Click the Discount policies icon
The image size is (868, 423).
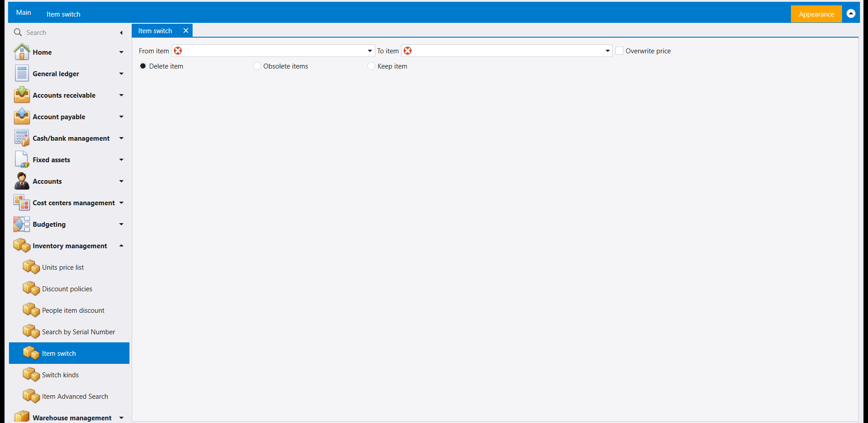pyautogui.click(x=31, y=289)
